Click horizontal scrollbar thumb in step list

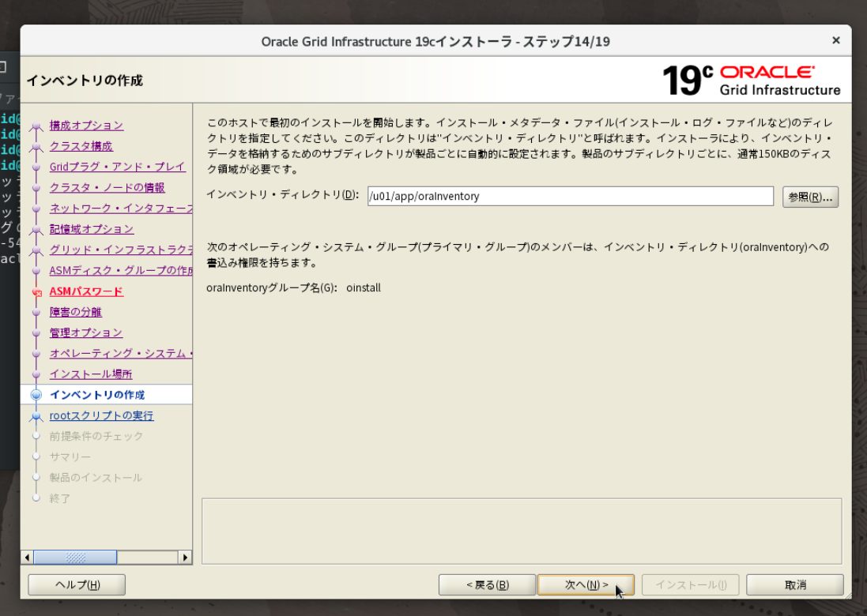(x=75, y=558)
